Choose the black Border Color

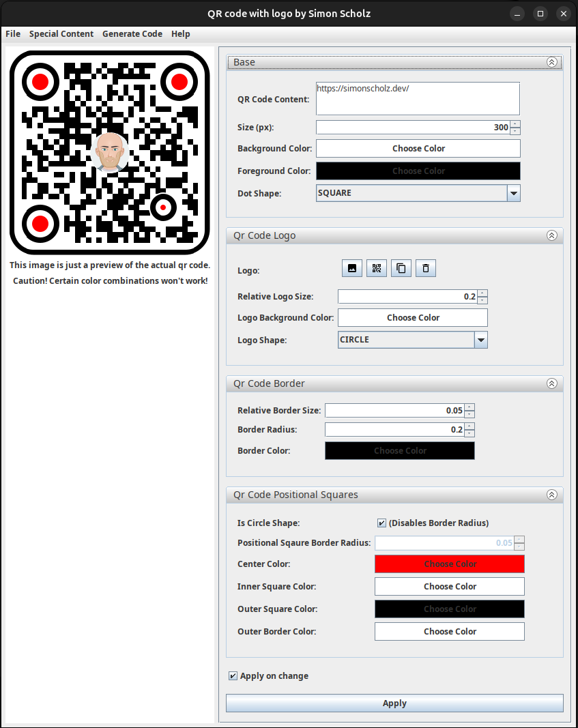click(x=400, y=451)
